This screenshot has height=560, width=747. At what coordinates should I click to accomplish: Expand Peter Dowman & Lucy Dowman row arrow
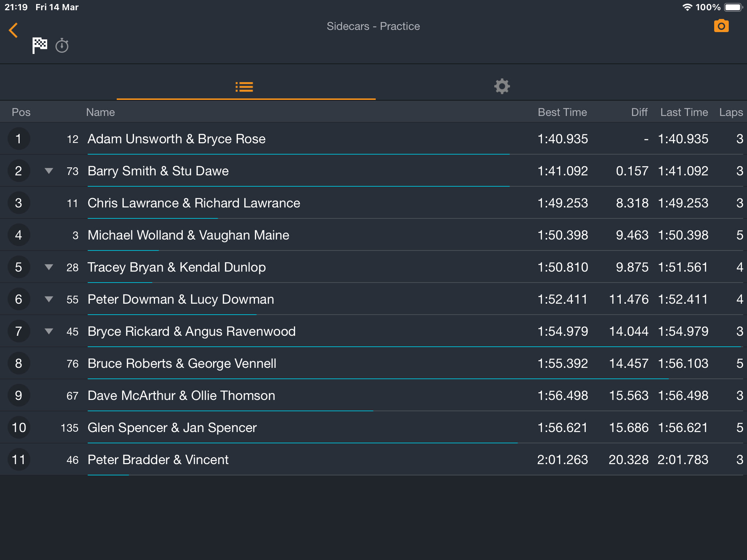click(49, 299)
